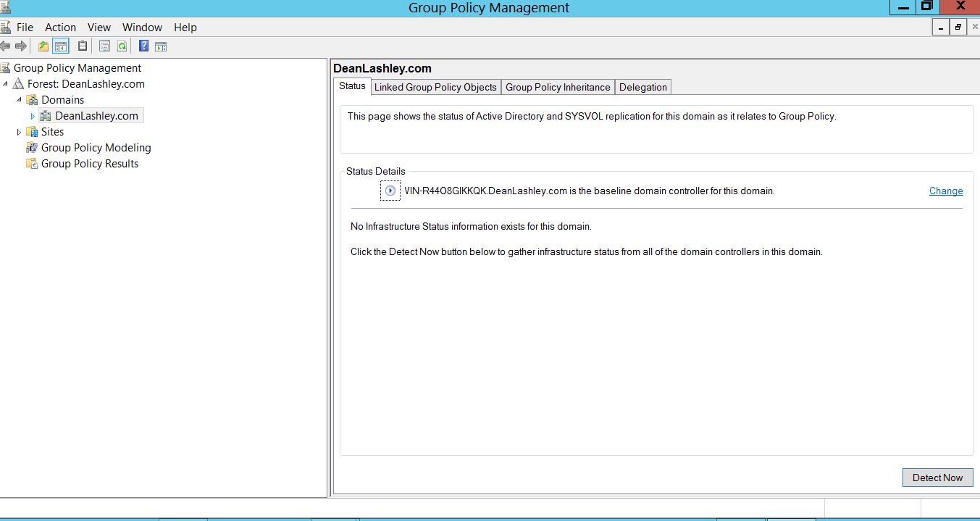Restore down the inner MMC child window
This screenshot has width=980, height=521.
pos(958,28)
